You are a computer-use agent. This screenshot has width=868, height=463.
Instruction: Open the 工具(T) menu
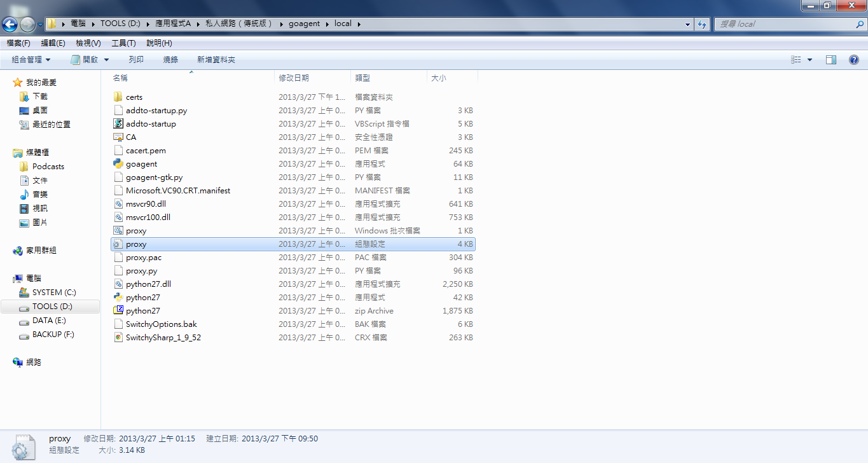123,43
